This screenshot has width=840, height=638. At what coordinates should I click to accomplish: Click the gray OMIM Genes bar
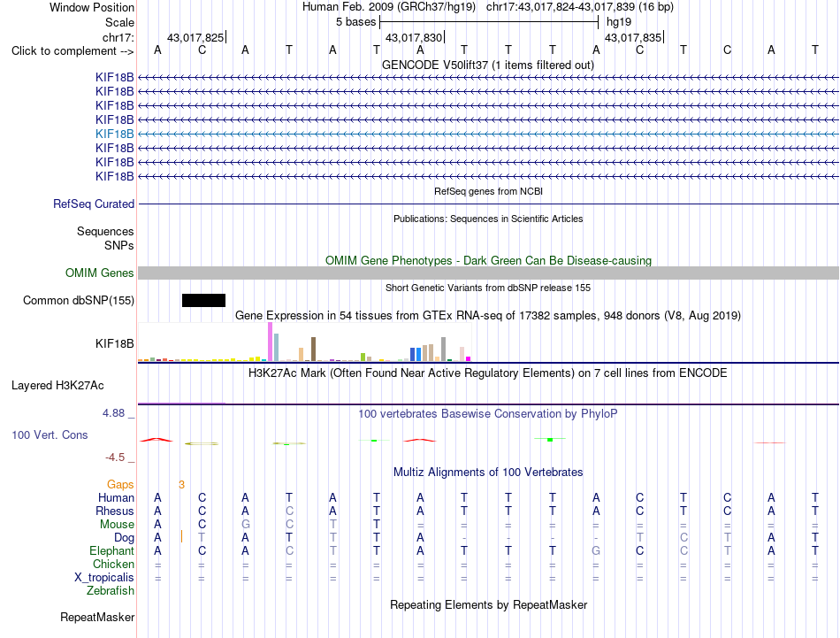pos(488,273)
